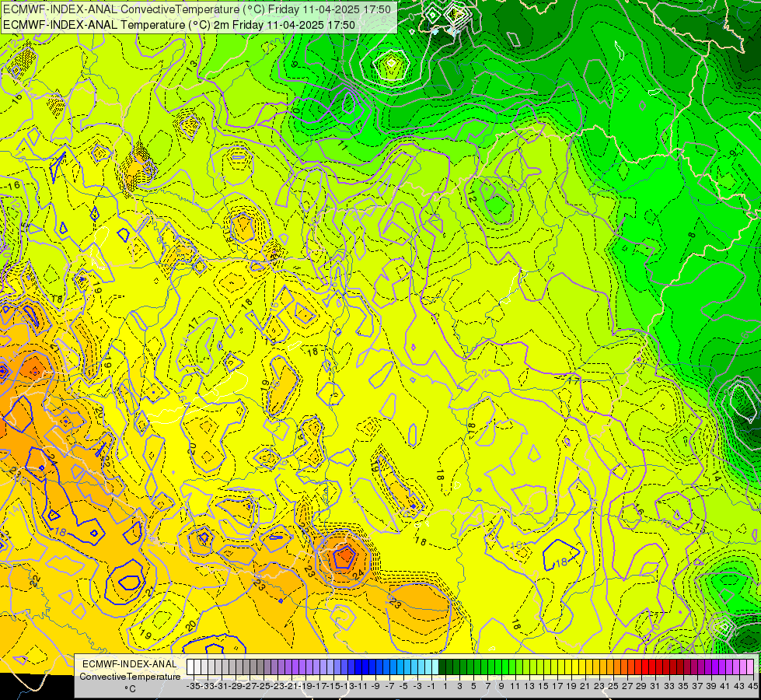Viewport: 761px width, 700px height.
Task: Click the legend scale label '25'
Action: coord(613,686)
